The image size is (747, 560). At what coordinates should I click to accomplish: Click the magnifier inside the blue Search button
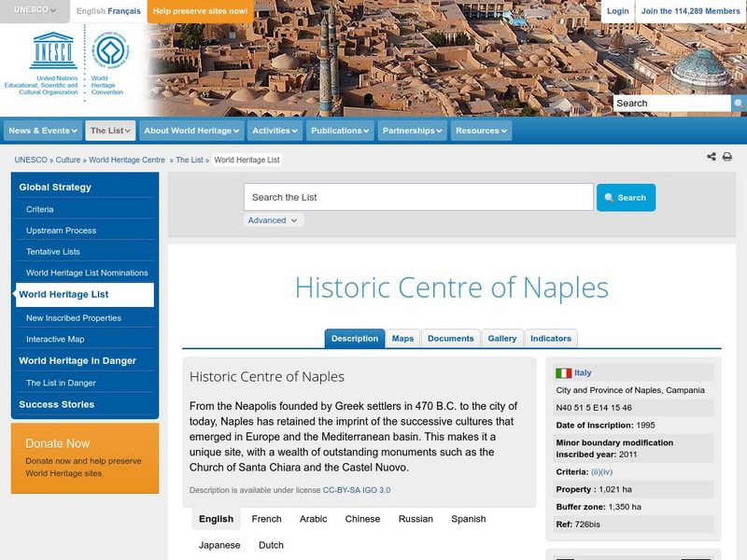609,197
